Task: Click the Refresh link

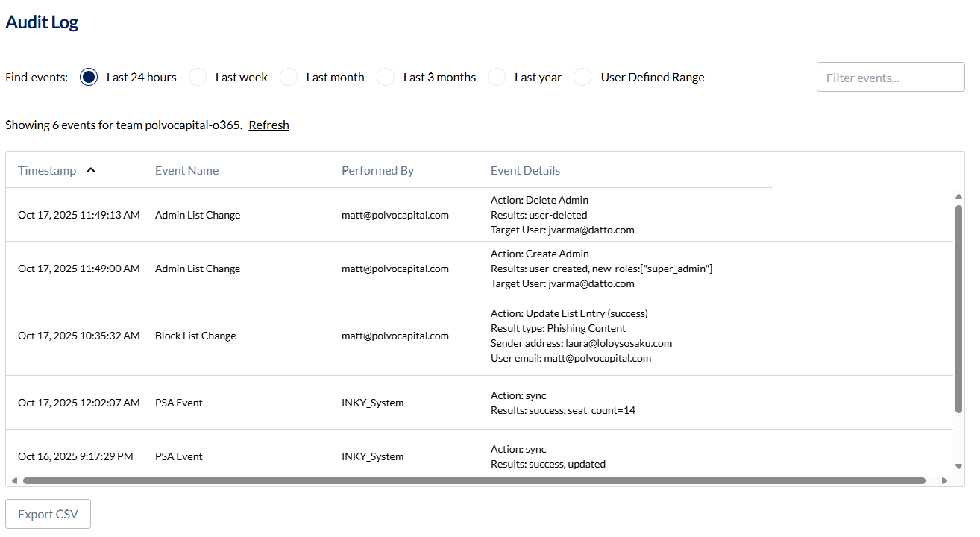Action: pyautogui.click(x=268, y=125)
